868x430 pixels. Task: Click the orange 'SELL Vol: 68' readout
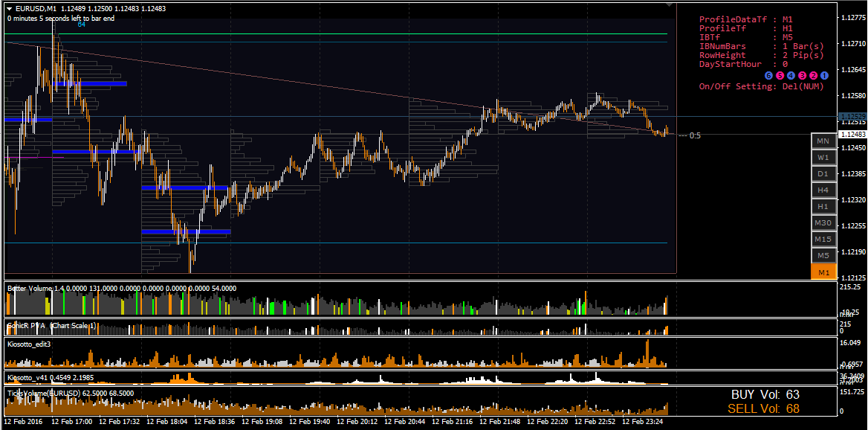point(763,409)
